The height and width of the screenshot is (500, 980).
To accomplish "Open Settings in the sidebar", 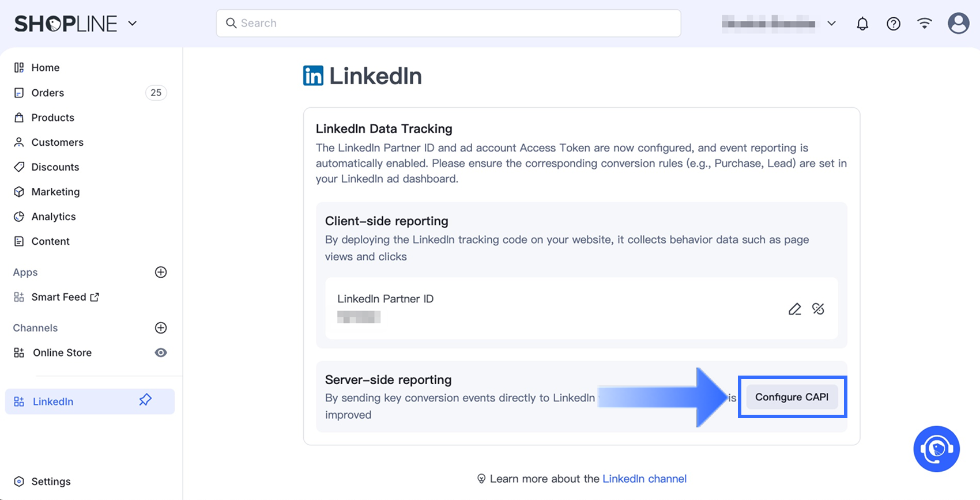I will pos(51,482).
